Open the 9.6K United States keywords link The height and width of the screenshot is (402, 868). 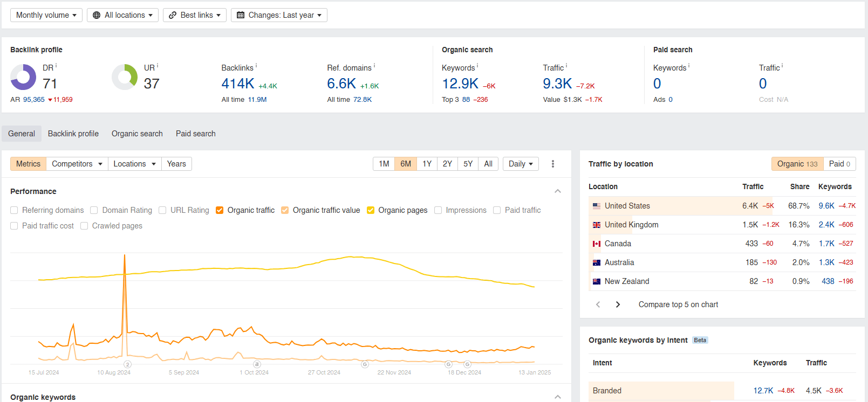(x=826, y=206)
